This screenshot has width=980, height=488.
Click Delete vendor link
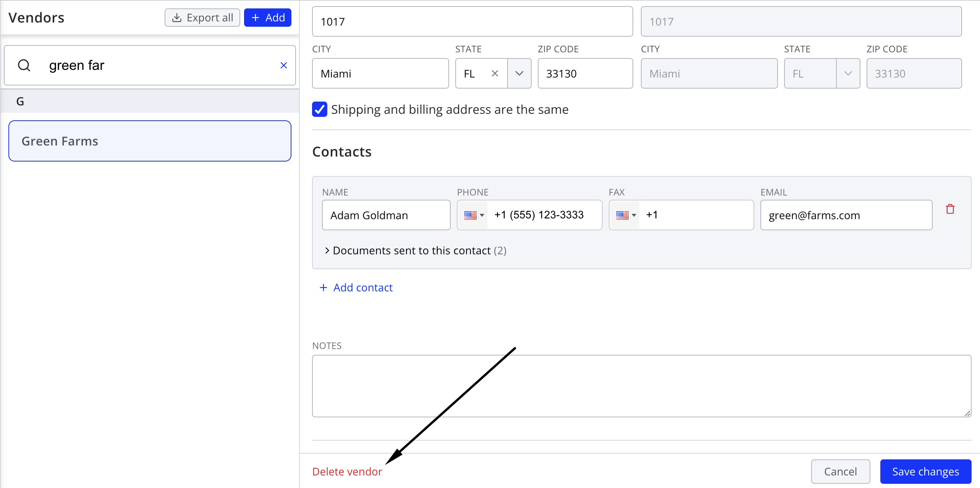point(347,472)
